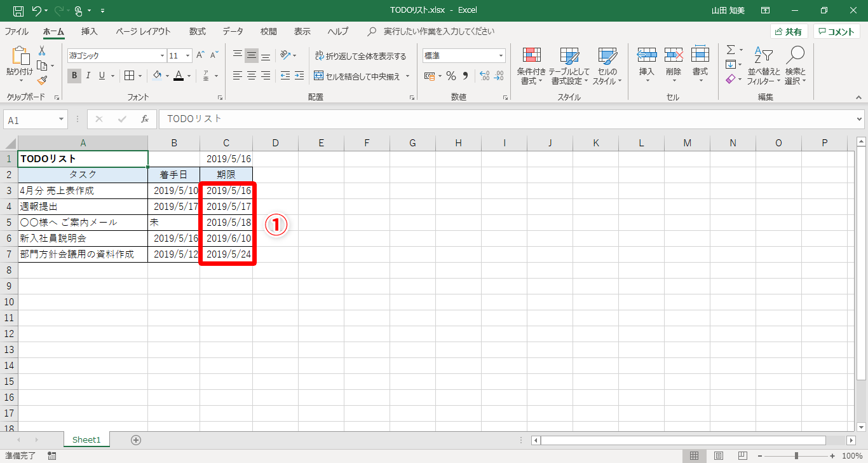This screenshot has height=463, width=868.
Task: Switch to Normal view in status bar
Action: [x=694, y=455]
